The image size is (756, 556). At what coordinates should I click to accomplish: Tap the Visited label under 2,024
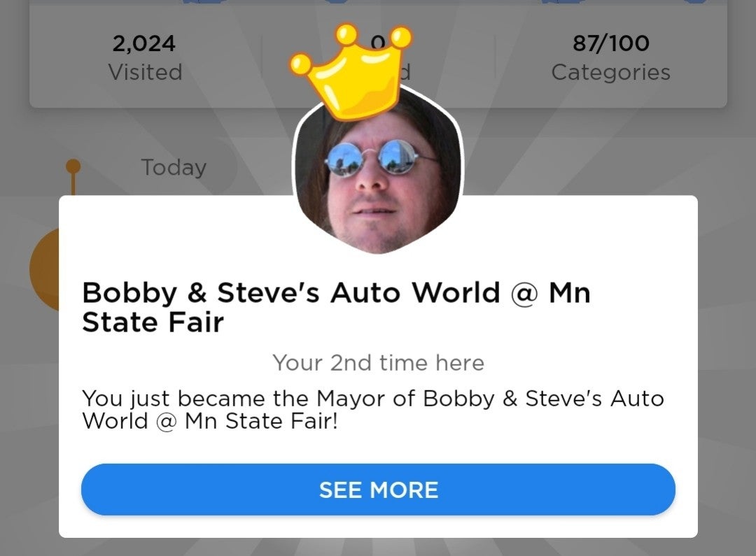[x=145, y=72]
